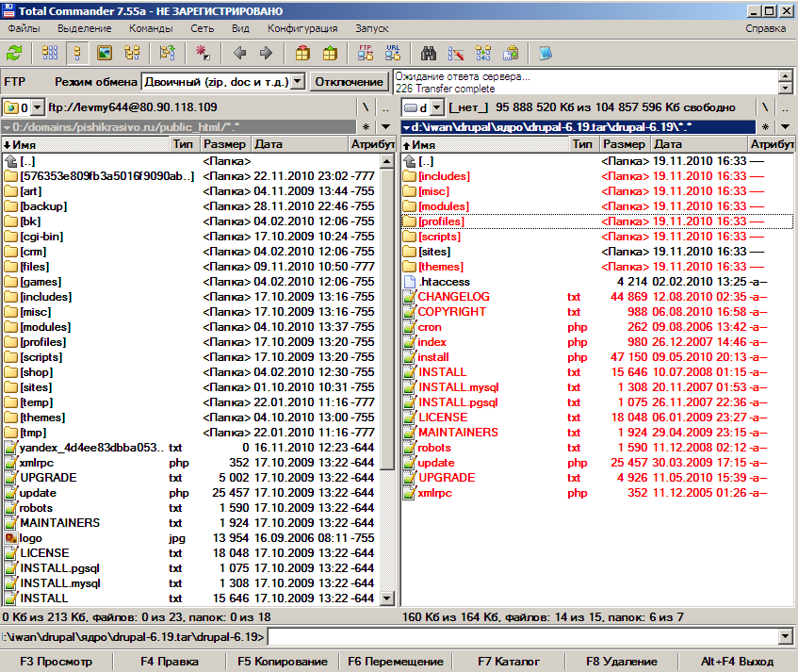798x672 pixels.
Task: Click the FTP log scroll up arrow
Action: coord(786,75)
